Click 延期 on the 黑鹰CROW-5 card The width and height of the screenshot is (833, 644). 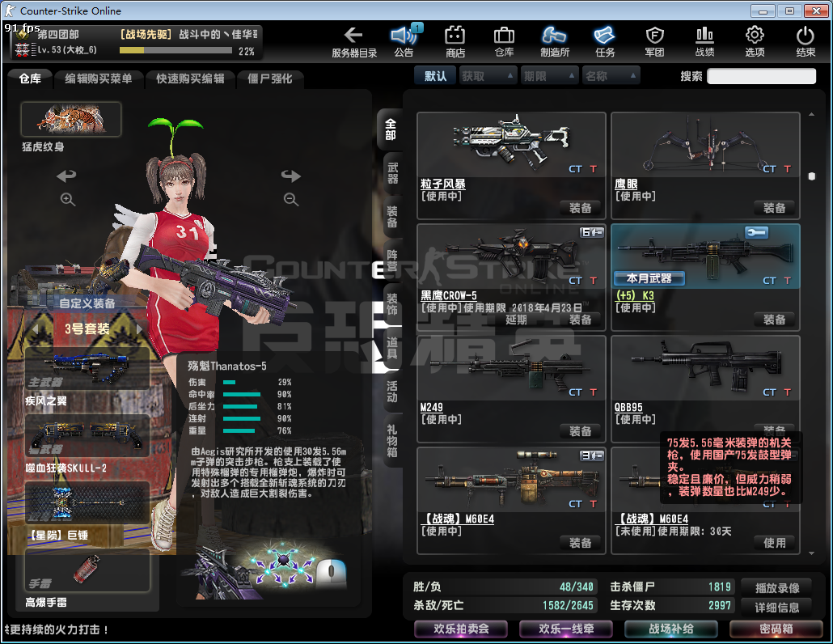[x=516, y=320]
